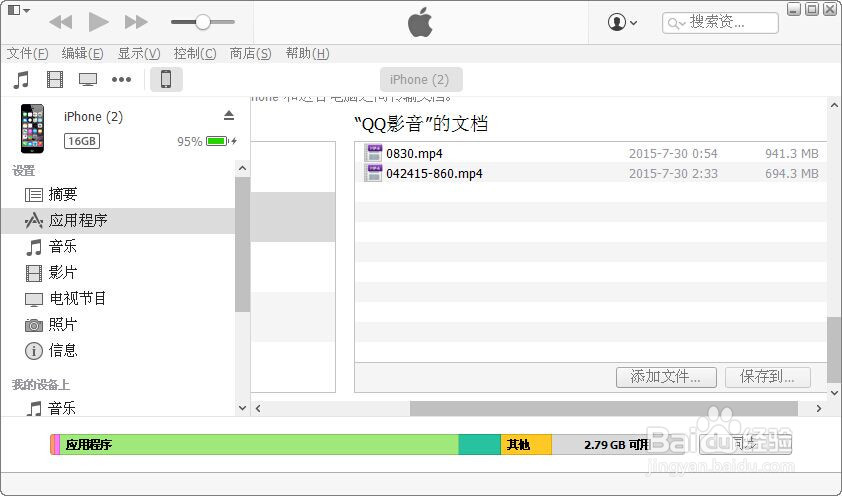Click the horizontal scrollbar left arrow

(258, 409)
